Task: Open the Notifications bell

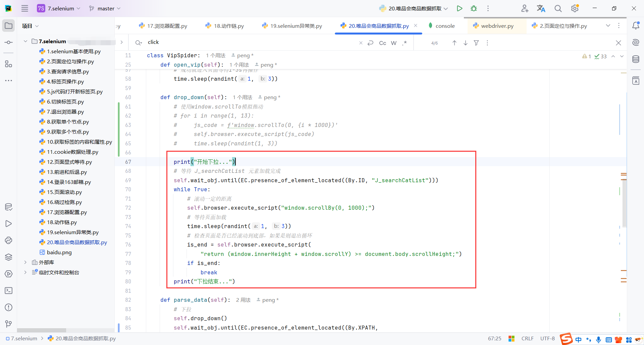Action: 636,26
